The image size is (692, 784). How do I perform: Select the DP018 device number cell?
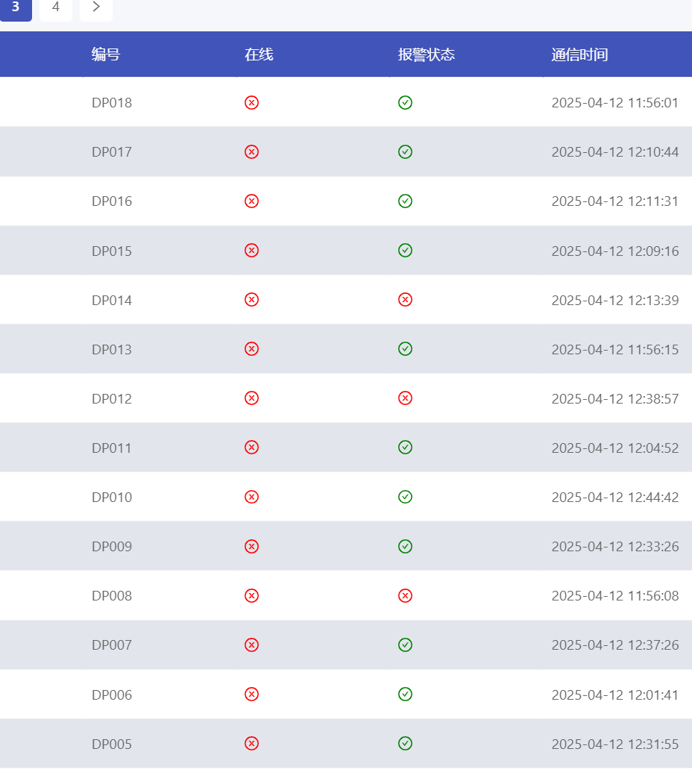coord(112,102)
